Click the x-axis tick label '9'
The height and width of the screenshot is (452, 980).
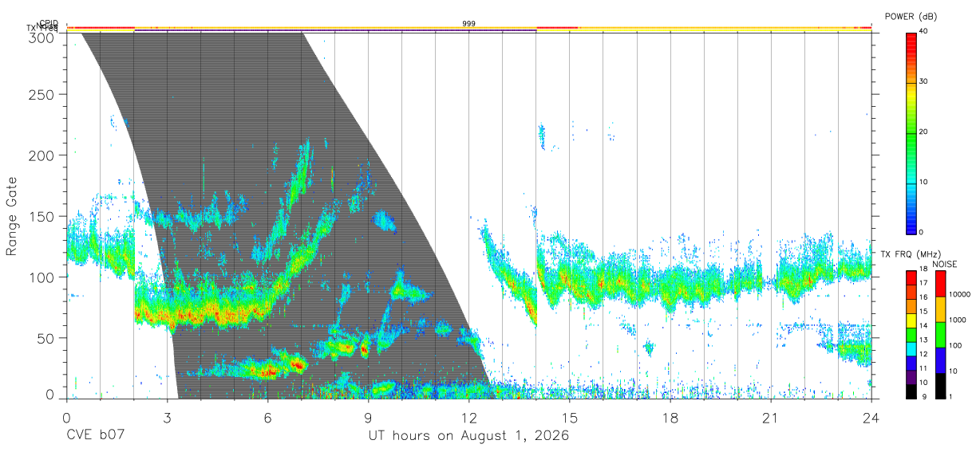tap(368, 418)
